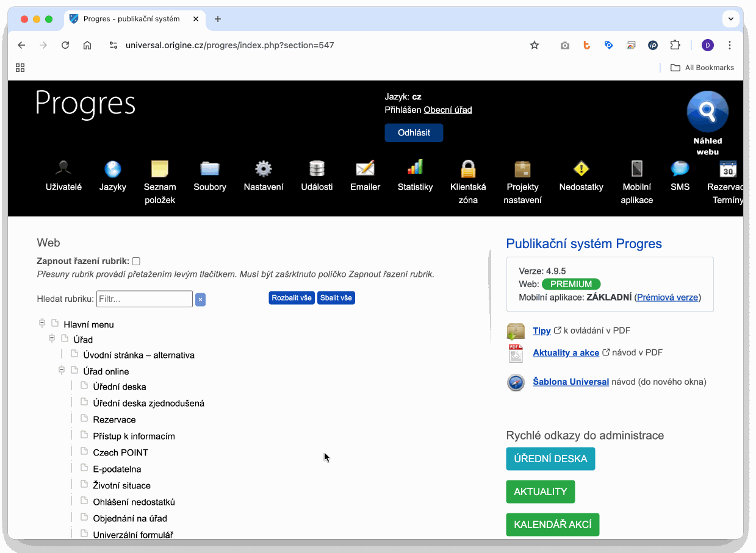Collapse the Úřad tree branch
Screen dimensions: 756x553
[52, 338]
